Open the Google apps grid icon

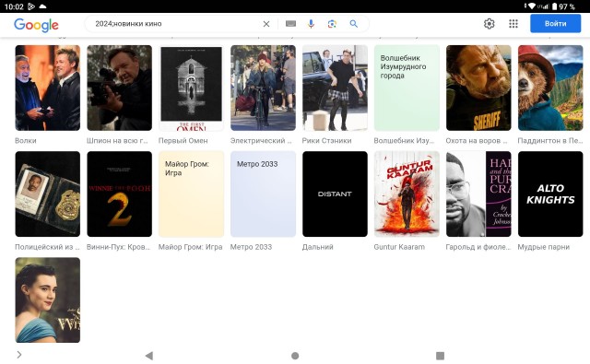[x=513, y=24]
